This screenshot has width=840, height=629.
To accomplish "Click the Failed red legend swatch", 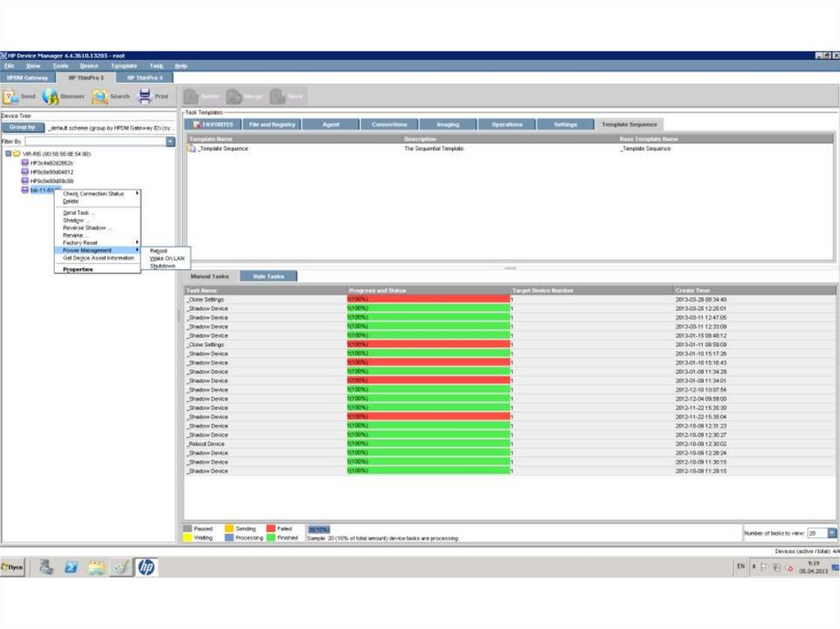I will tap(271, 529).
